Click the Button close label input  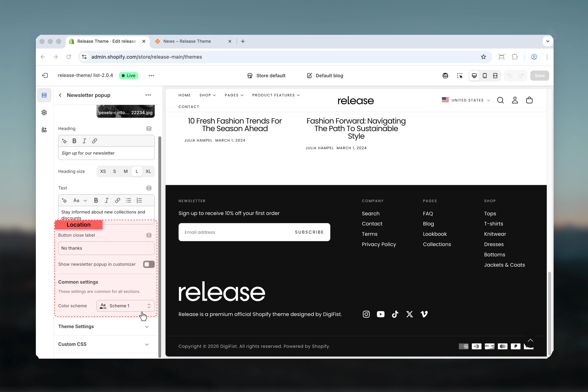pos(106,248)
